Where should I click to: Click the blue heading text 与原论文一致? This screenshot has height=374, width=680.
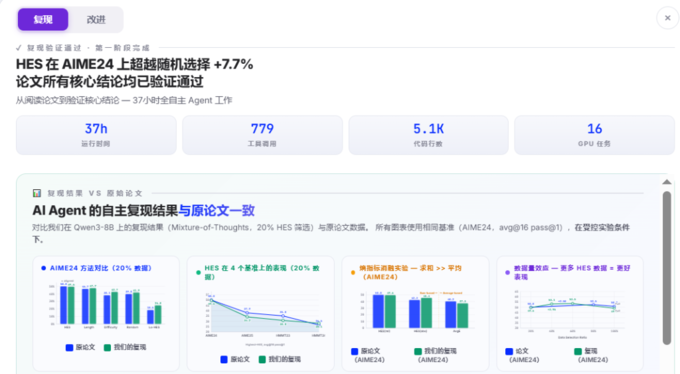216,210
